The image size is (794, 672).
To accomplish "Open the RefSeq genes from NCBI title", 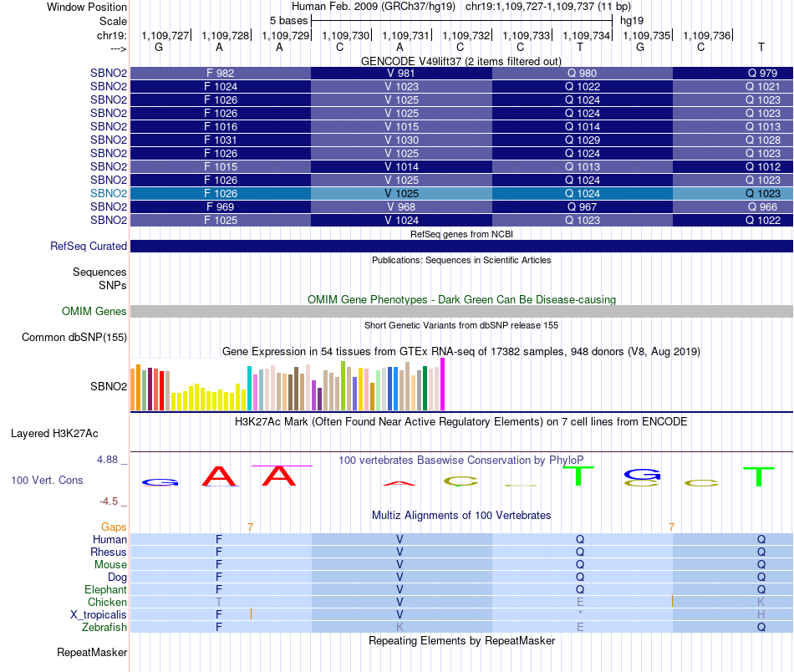I will click(x=461, y=234).
